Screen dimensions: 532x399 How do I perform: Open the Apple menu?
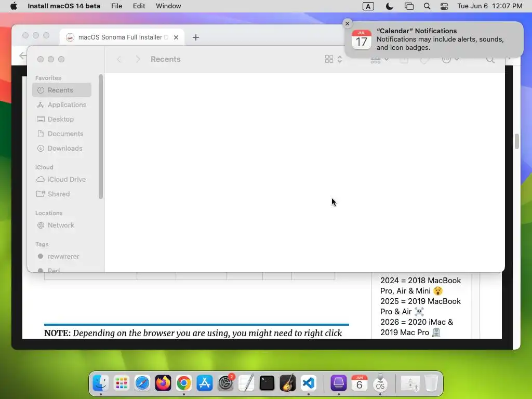pos(14,6)
